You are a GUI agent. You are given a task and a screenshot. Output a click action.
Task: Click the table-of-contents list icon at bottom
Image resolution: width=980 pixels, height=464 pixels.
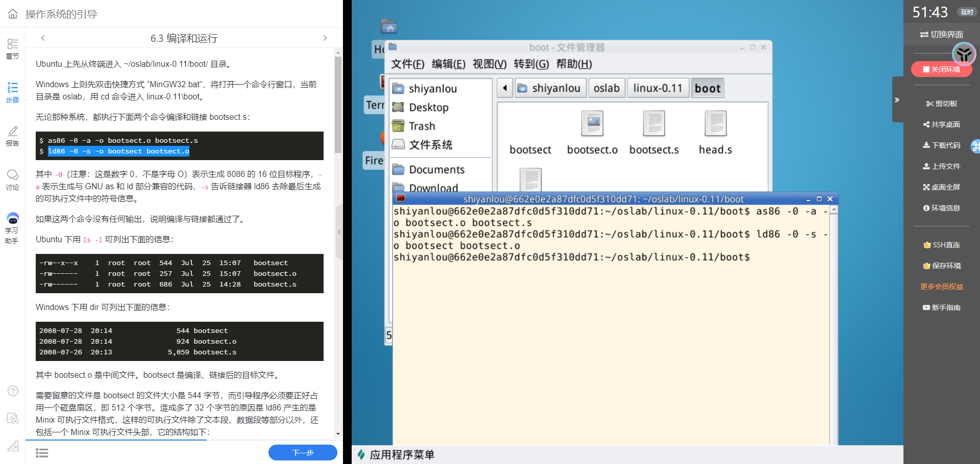tap(42, 453)
